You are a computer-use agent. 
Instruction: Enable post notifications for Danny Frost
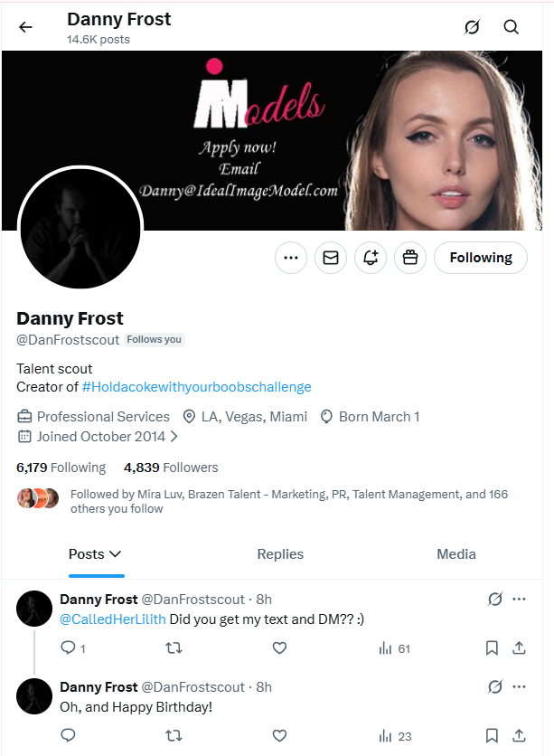coord(370,258)
